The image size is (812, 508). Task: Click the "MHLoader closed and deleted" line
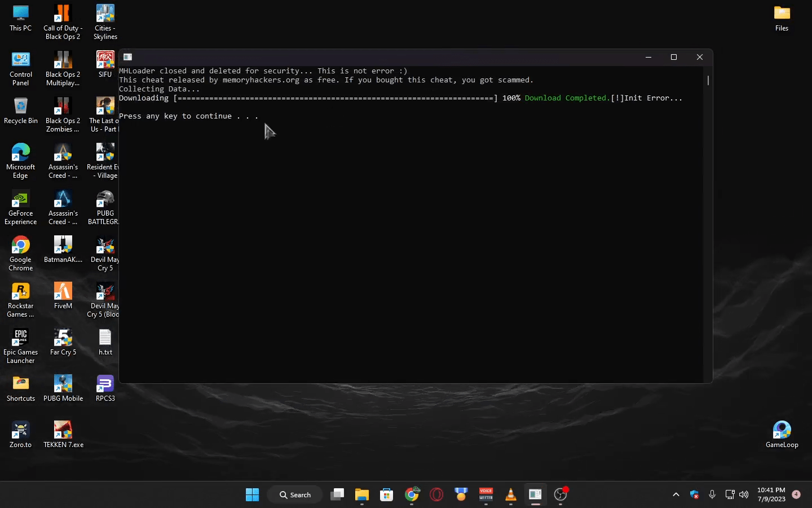[x=263, y=71]
